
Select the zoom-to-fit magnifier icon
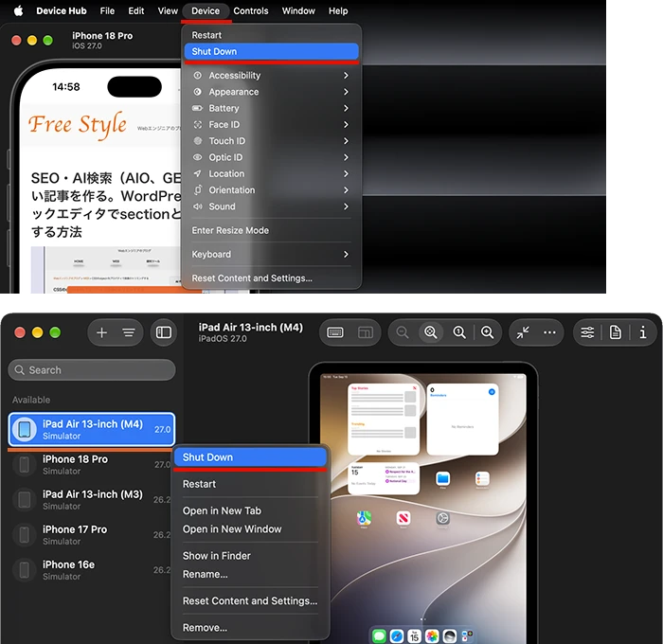point(431,332)
